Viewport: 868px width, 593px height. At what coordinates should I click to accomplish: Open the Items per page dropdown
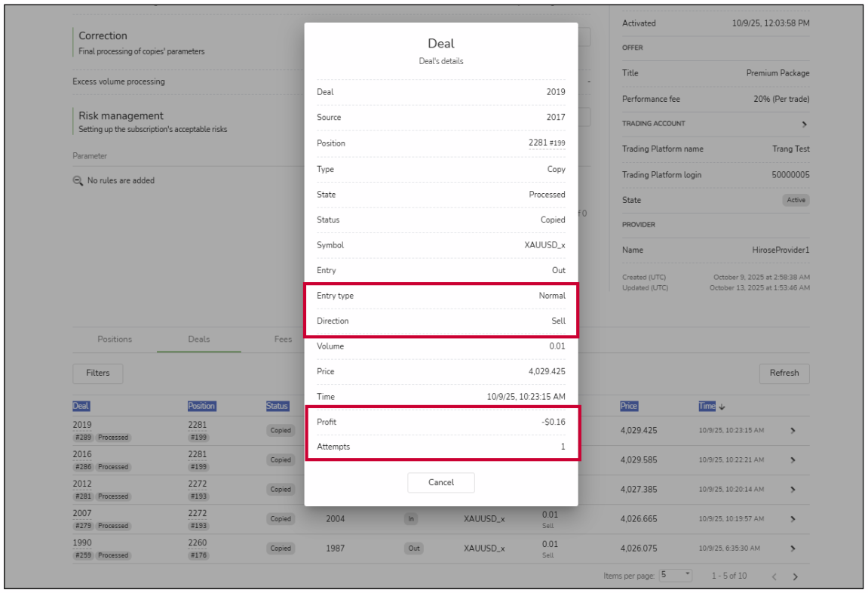tap(676, 575)
